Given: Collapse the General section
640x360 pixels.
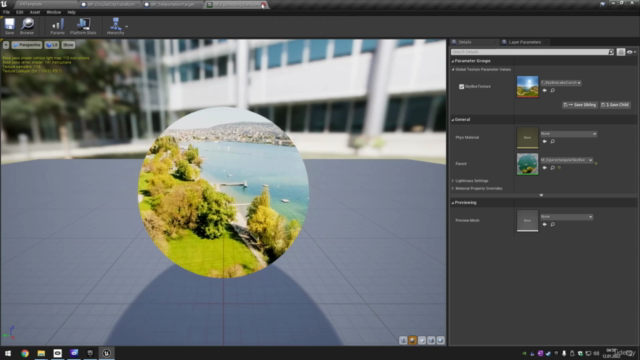Looking at the screenshot, I should [x=453, y=120].
